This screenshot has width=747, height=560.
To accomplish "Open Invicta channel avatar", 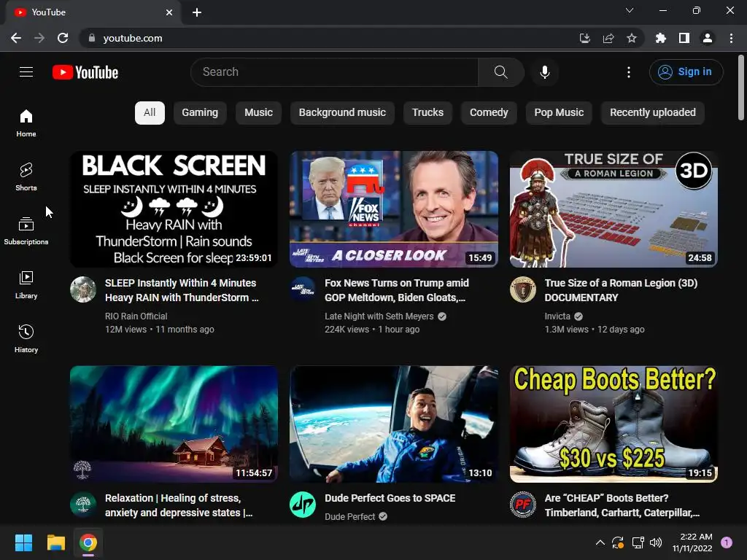I will (x=523, y=289).
